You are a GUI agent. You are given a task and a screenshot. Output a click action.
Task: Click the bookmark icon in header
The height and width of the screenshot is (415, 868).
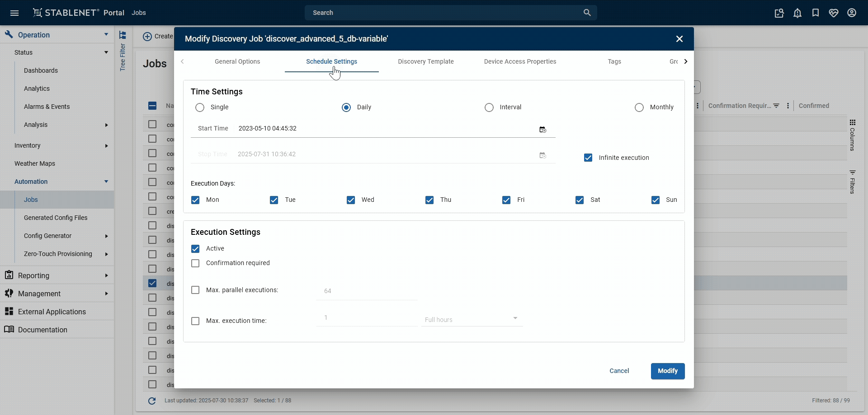coord(816,13)
